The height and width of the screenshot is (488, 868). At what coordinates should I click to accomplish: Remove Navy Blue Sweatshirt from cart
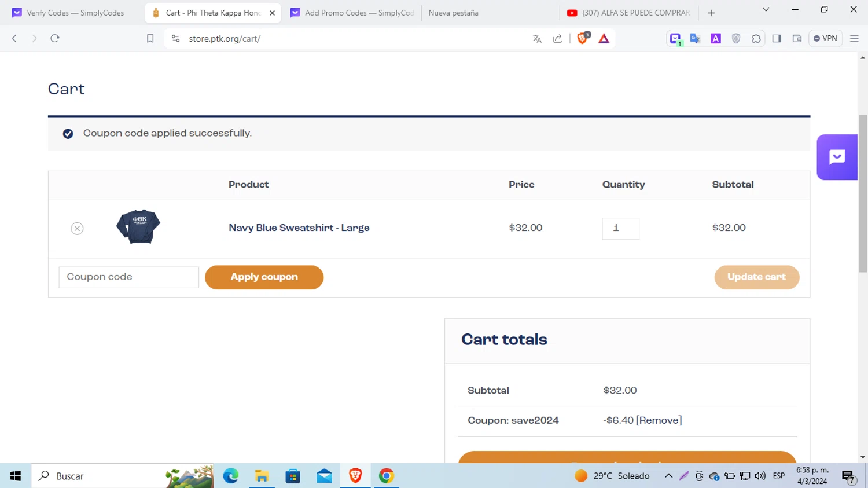point(77,228)
